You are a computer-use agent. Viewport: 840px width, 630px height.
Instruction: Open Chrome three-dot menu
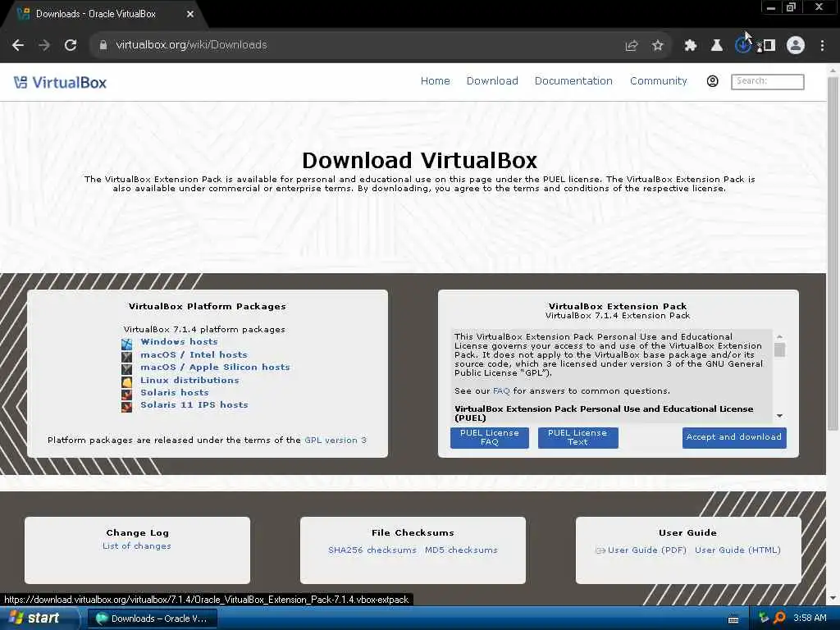coord(822,46)
